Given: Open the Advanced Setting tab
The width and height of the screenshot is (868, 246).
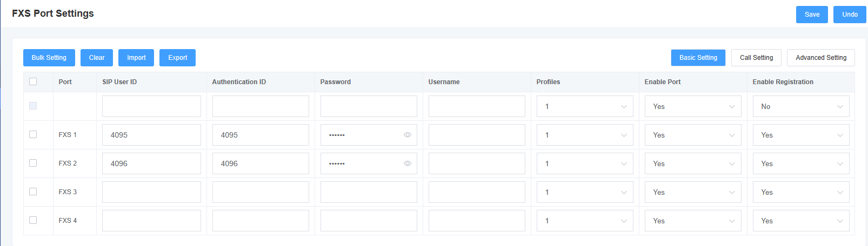Looking at the screenshot, I should [x=821, y=58].
